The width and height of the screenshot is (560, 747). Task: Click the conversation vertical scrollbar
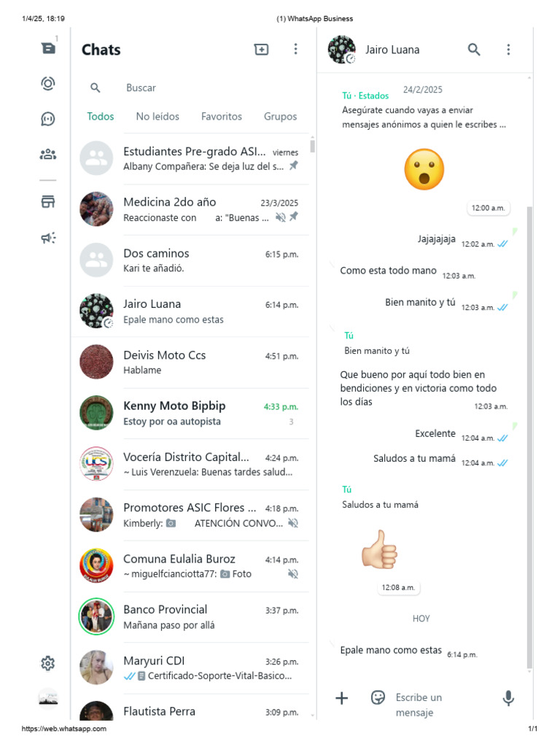pyautogui.click(x=529, y=438)
